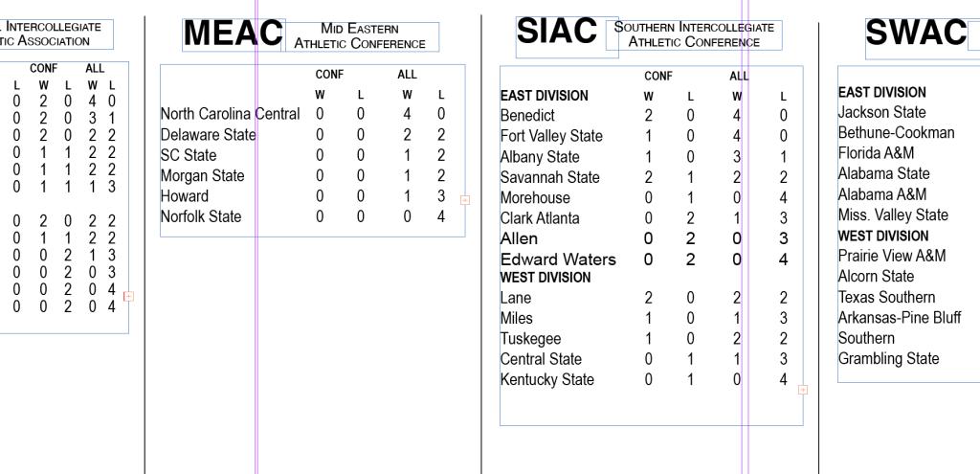Click the CONF column header in MEAC table
Viewport: 980px width, 474px height.
pos(329,75)
